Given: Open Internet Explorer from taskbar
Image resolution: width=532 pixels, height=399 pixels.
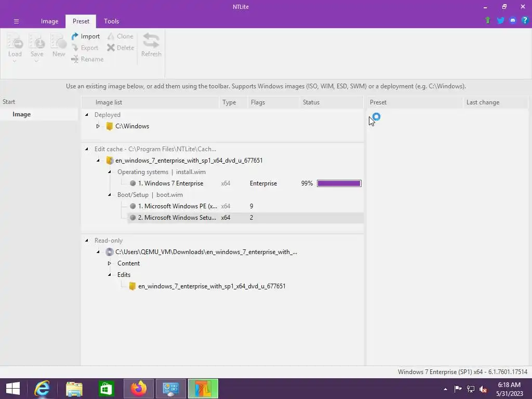Looking at the screenshot, I should (42, 389).
